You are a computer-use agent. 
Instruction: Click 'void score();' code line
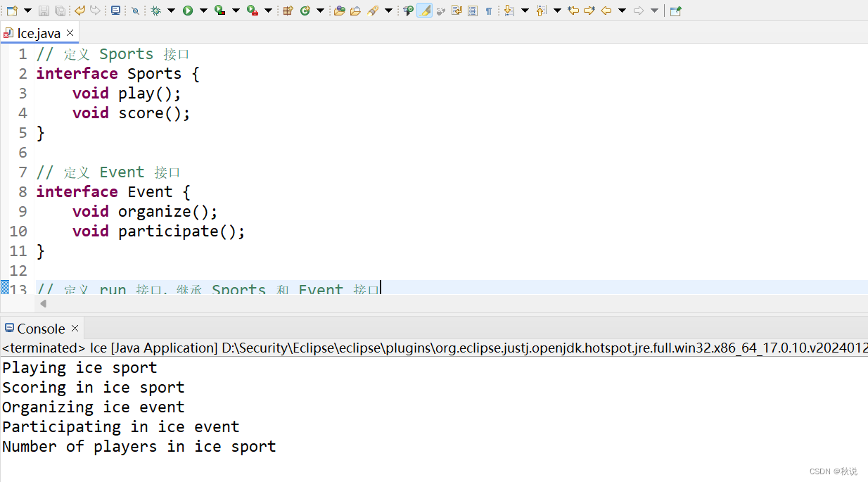pyautogui.click(x=132, y=113)
